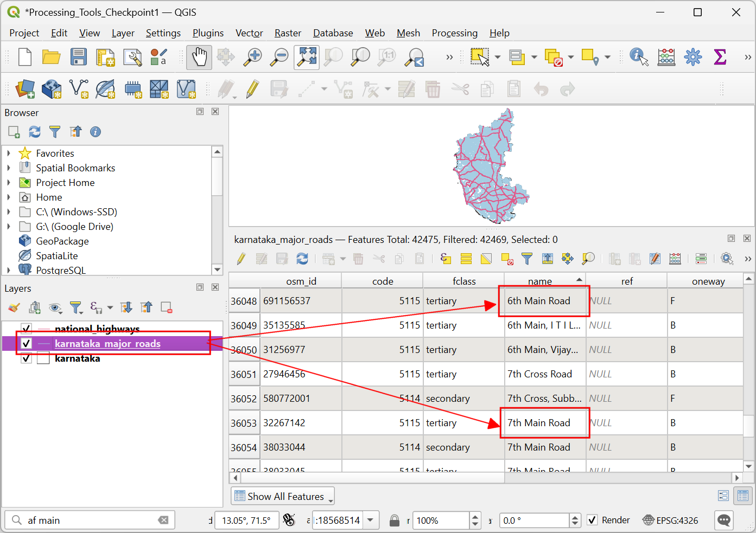Select the Pan Map hand tool

tap(199, 57)
